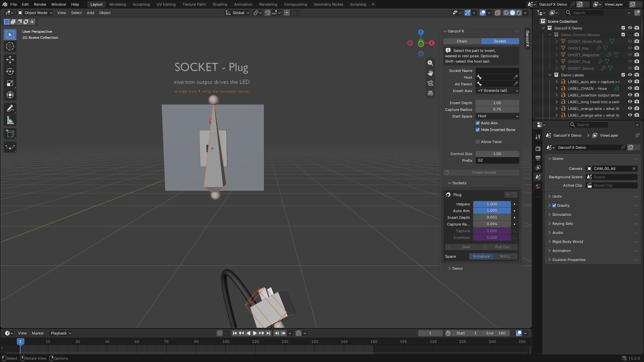Image resolution: width=644 pixels, height=362 pixels.
Task: Adjust the Insert Depth 0.031 slider
Action: click(492, 218)
